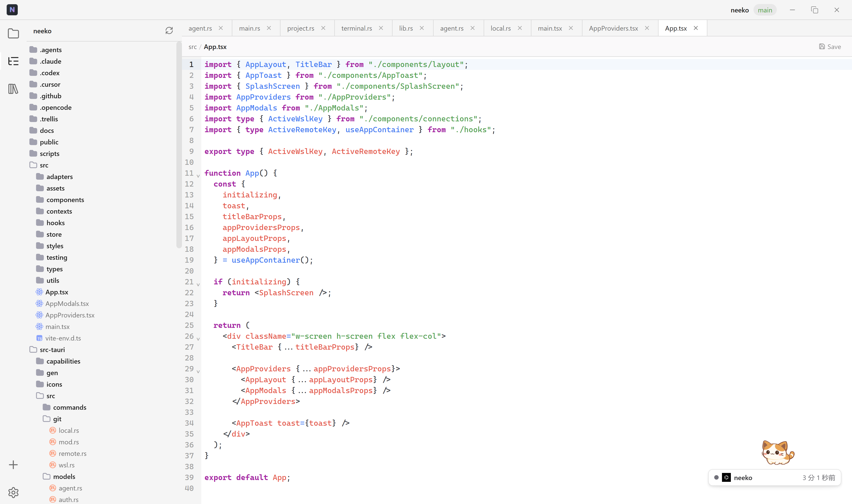Open AppModals.tsx in the file tree

point(63,304)
